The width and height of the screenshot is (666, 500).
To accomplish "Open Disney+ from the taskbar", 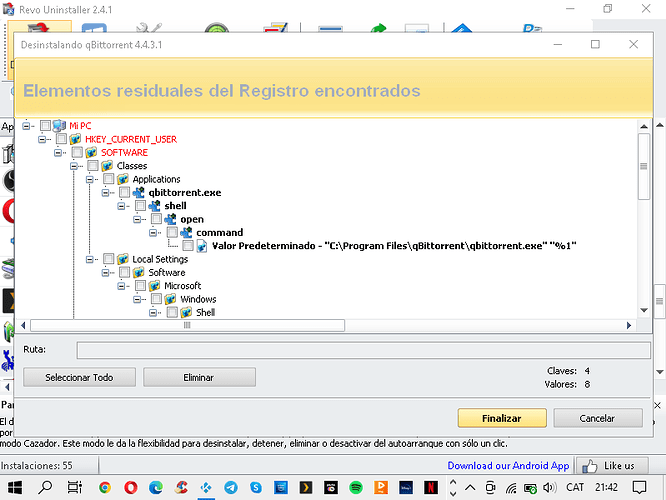I will (x=406, y=487).
